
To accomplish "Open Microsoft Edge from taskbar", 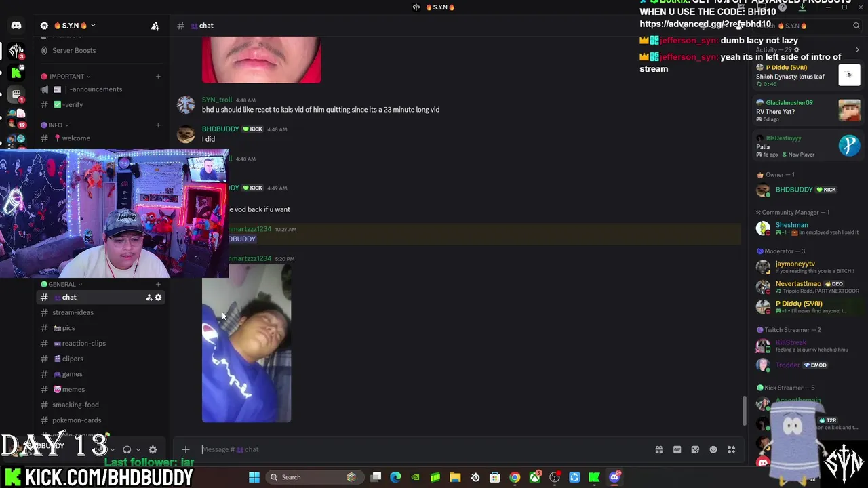I will pos(396,477).
